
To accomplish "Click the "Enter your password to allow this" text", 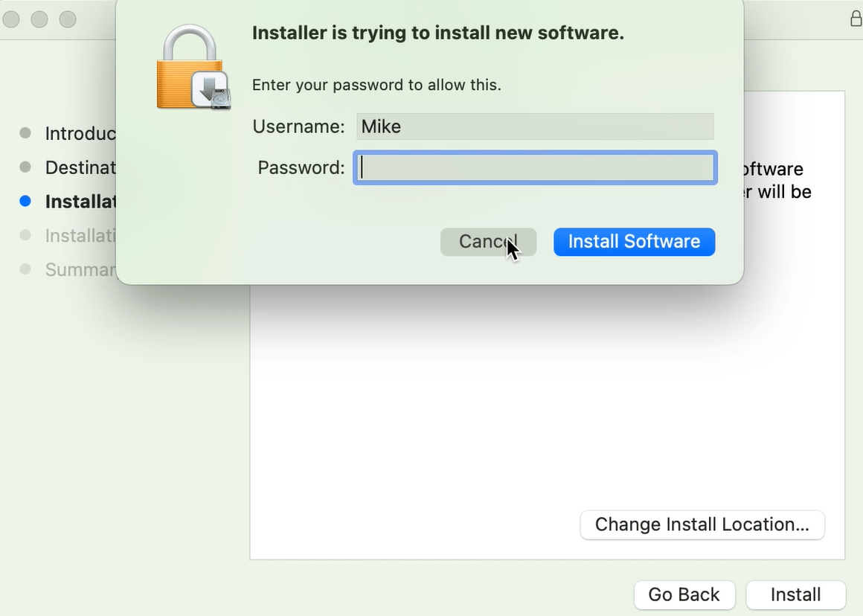I will 376,85.
